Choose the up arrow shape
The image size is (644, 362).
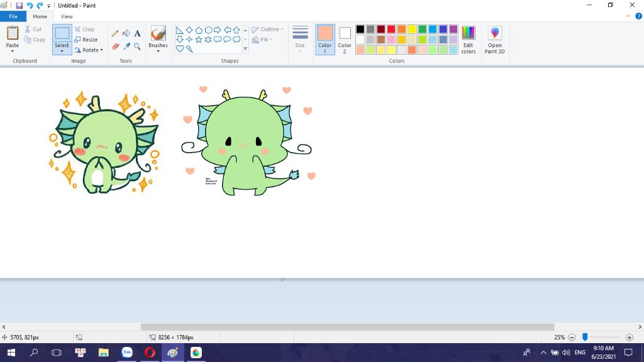pos(236,30)
